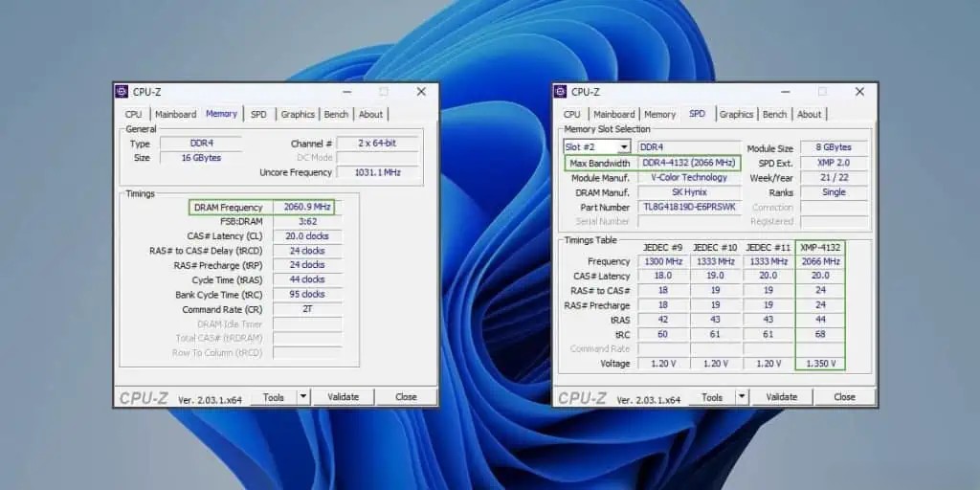Click the XMP-4132 column header
The image size is (980, 490).
pyautogui.click(x=820, y=248)
